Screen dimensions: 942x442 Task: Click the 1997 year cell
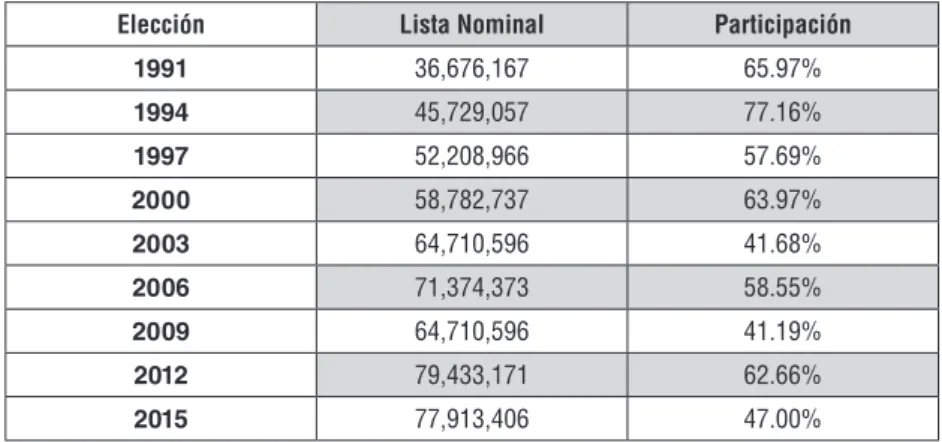(x=160, y=156)
